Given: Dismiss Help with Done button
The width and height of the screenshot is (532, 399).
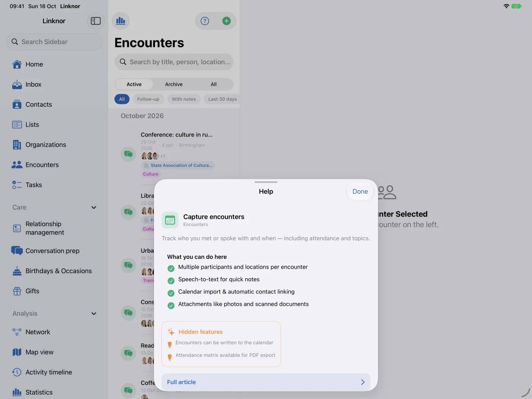Looking at the screenshot, I should pos(360,192).
